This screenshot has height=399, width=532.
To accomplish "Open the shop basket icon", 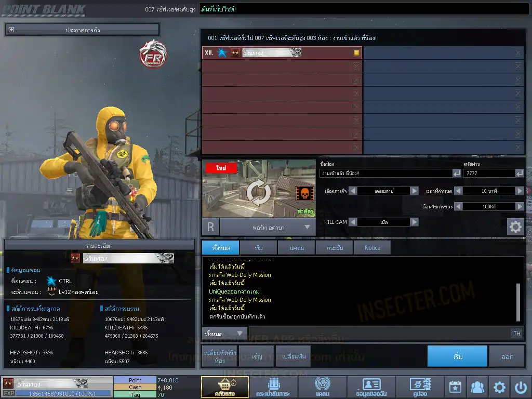I will tap(224, 387).
